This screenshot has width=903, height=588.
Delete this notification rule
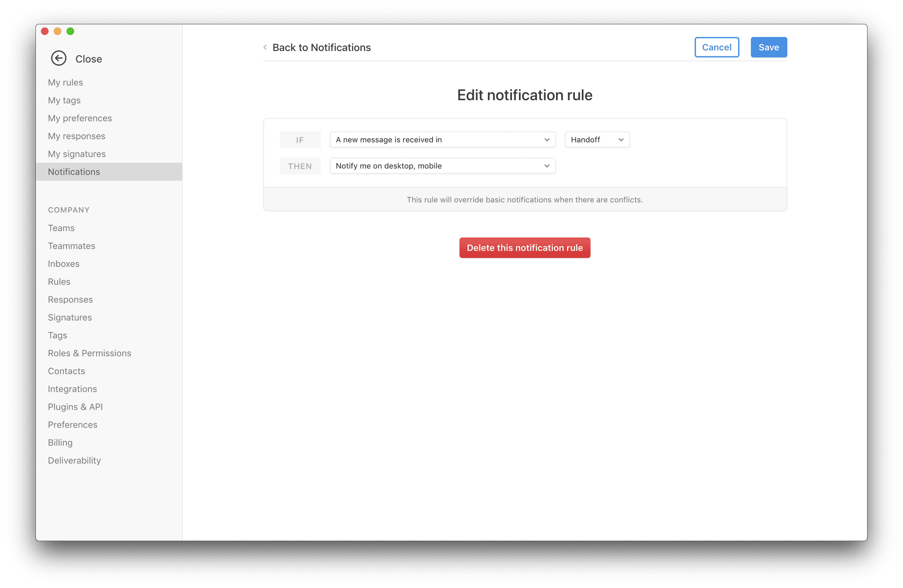524,248
